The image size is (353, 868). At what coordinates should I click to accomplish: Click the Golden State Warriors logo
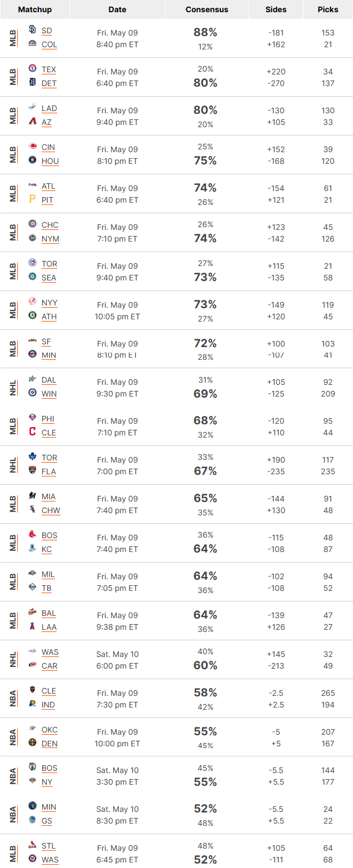click(32, 820)
